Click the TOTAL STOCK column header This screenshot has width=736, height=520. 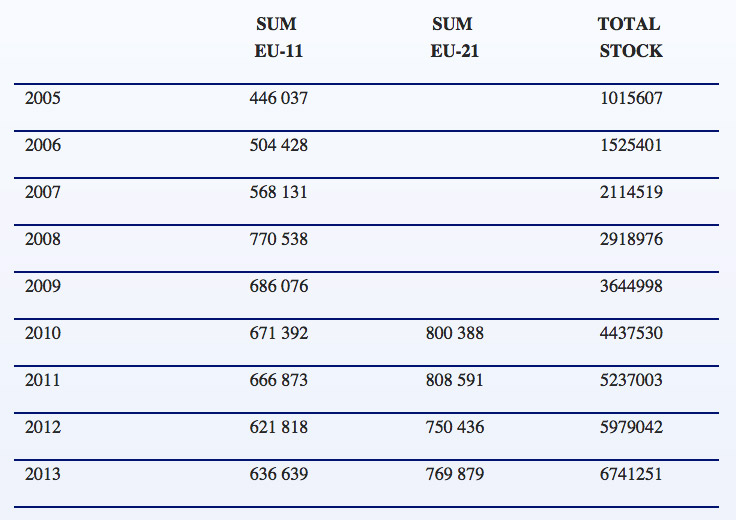(x=630, y=37)
